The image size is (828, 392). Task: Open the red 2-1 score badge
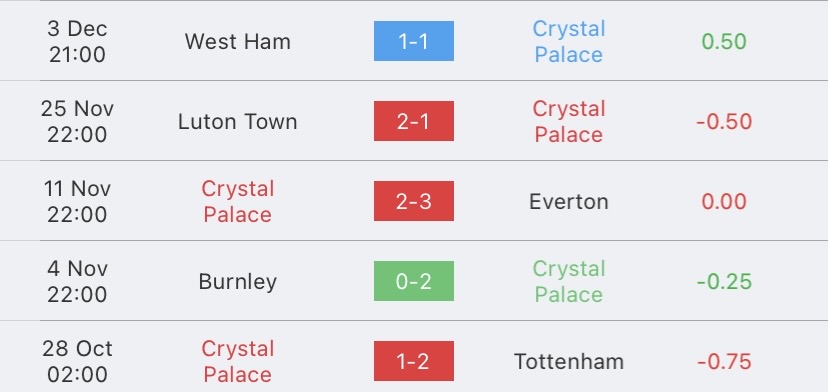[x=413, y=122]
